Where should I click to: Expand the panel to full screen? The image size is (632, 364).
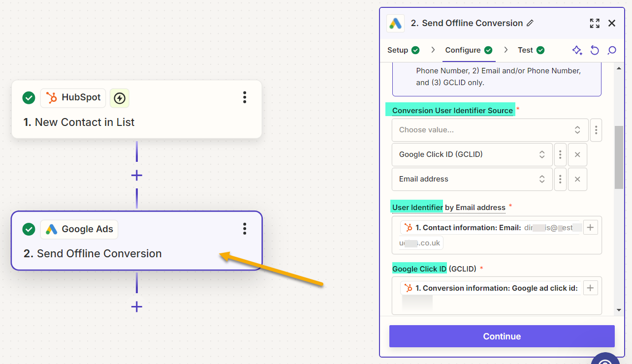pos(595,23)
